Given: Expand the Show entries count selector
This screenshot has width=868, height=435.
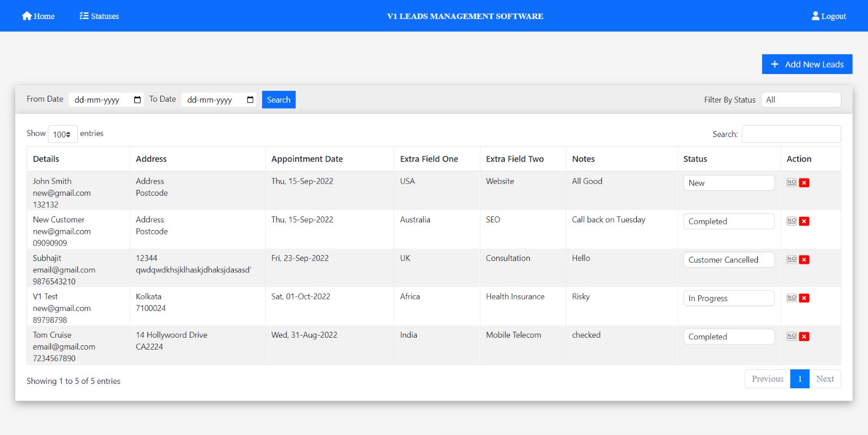Looking at the screenshot, I should pos(63,134).
